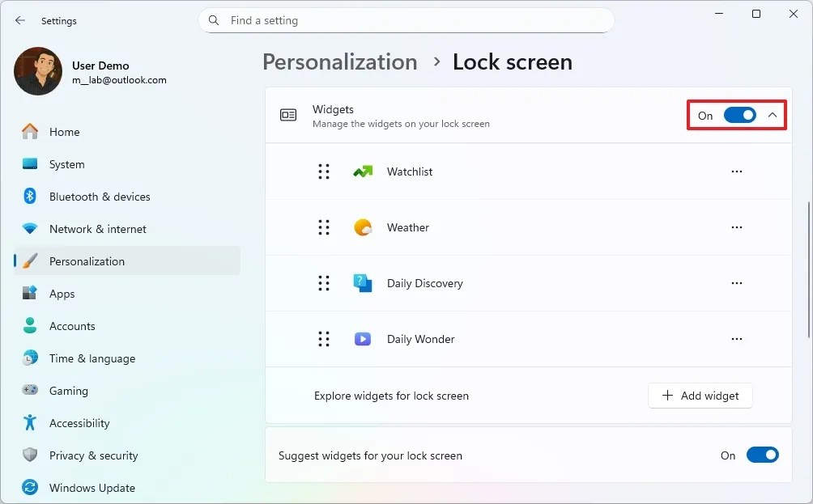The height and width of the screenshot is (504, 813).
Task: Open Bluetooth & devices settings
Action: 100,197
